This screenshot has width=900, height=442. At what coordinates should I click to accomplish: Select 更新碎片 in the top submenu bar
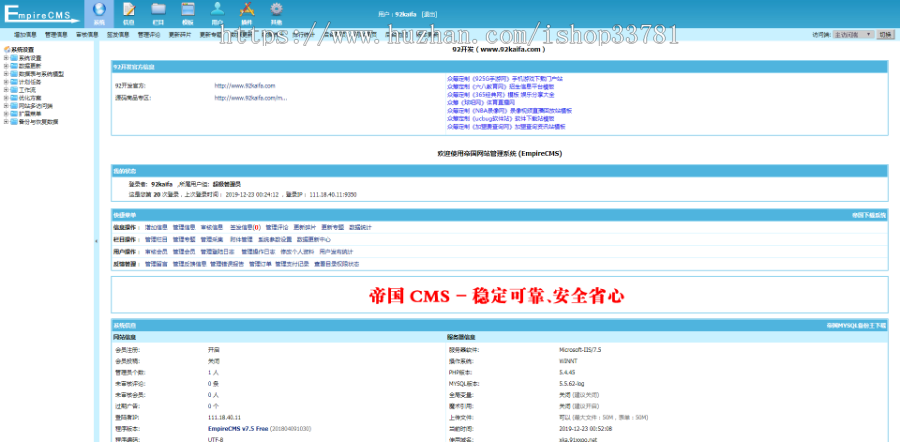click(x=180, y=34)
